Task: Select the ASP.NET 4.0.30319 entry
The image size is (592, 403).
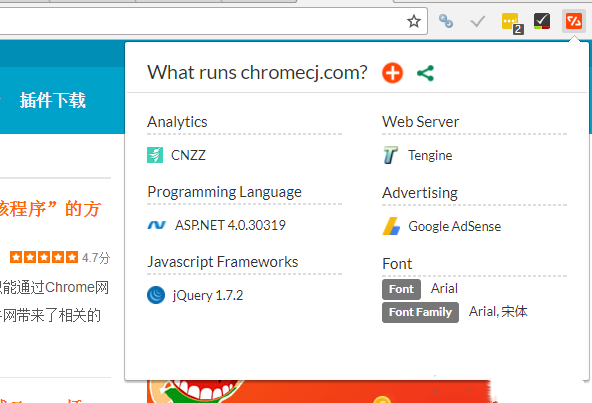Action: tap(216, 225)
